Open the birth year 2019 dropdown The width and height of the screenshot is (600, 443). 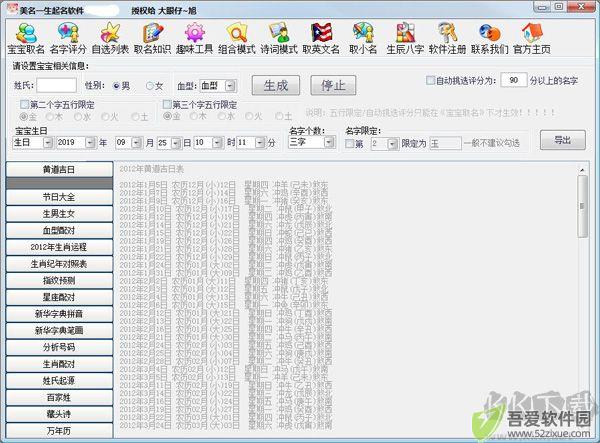pyautogui.click(x=90, y=143)
